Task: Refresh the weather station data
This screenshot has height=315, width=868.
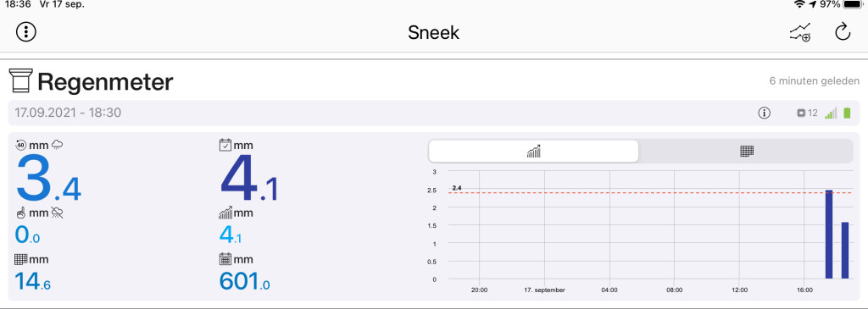Action: click(842, 32)
